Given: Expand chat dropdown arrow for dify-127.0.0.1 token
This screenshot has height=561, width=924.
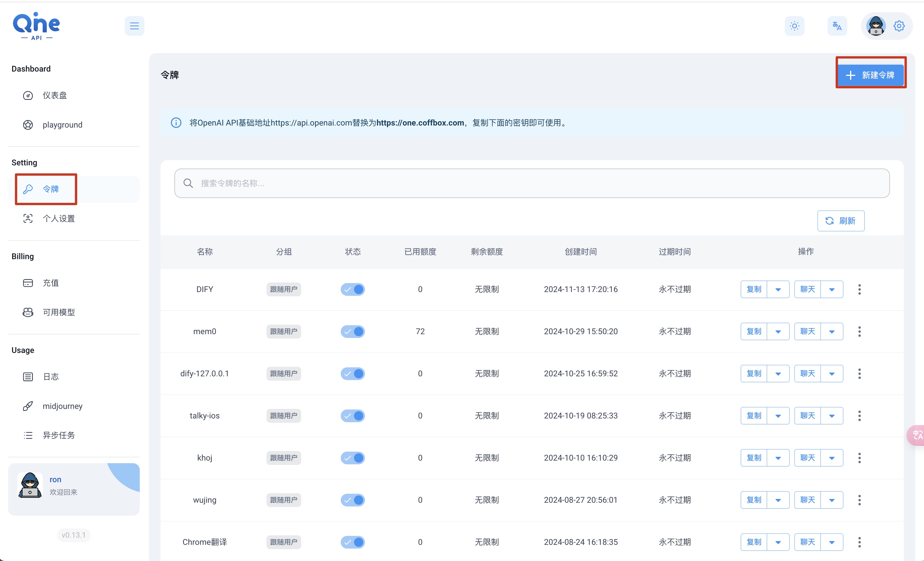Looking at the screenshot, I should point(832,374).
